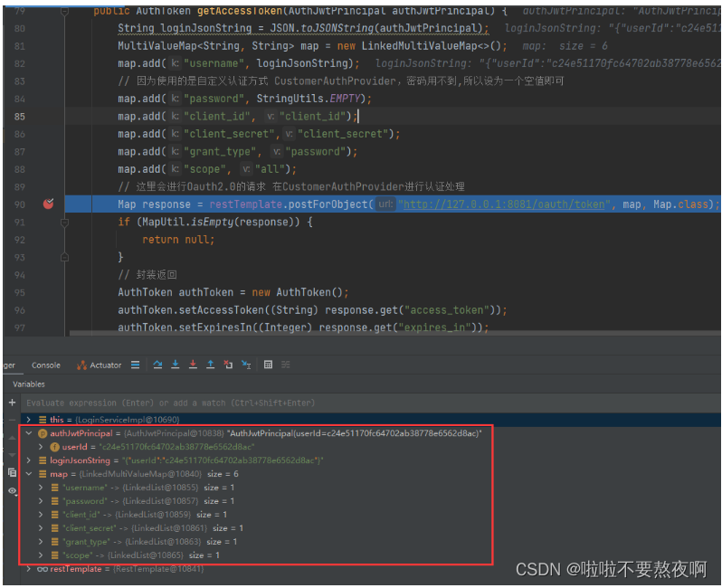The height and width of the screenshot is (588, 722).
Task: Click the authJwtPrincipal parameter 'p' icon
Action: point(43,433)
